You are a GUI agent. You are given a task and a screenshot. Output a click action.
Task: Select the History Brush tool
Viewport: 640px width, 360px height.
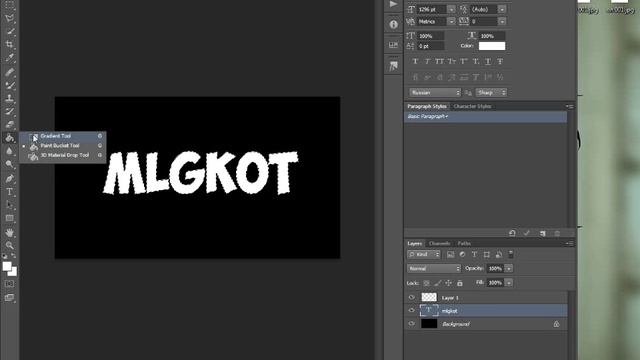click(x=9, y=111)
